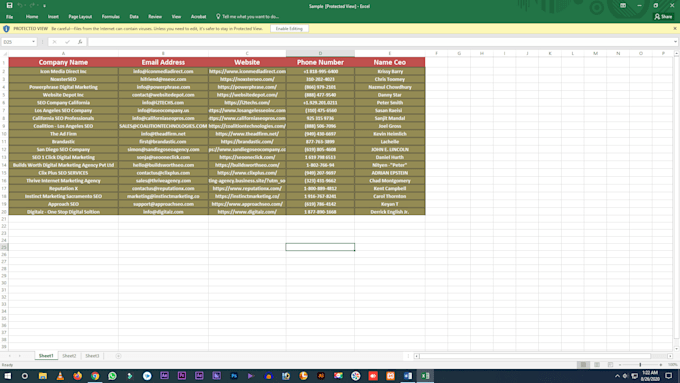This screenshot has height=383, width=680.
Task: Select Page Break Preview icon in status bar
Action: [x=610, y=365]
